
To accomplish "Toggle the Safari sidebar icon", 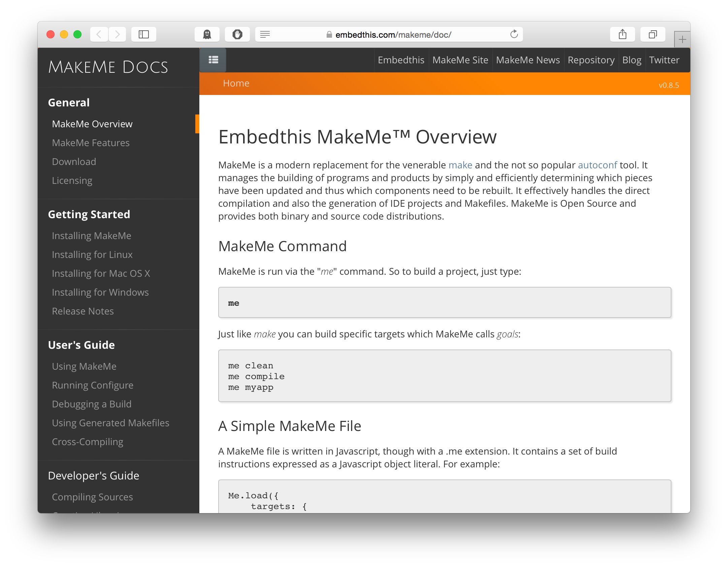I will (144, 34).
